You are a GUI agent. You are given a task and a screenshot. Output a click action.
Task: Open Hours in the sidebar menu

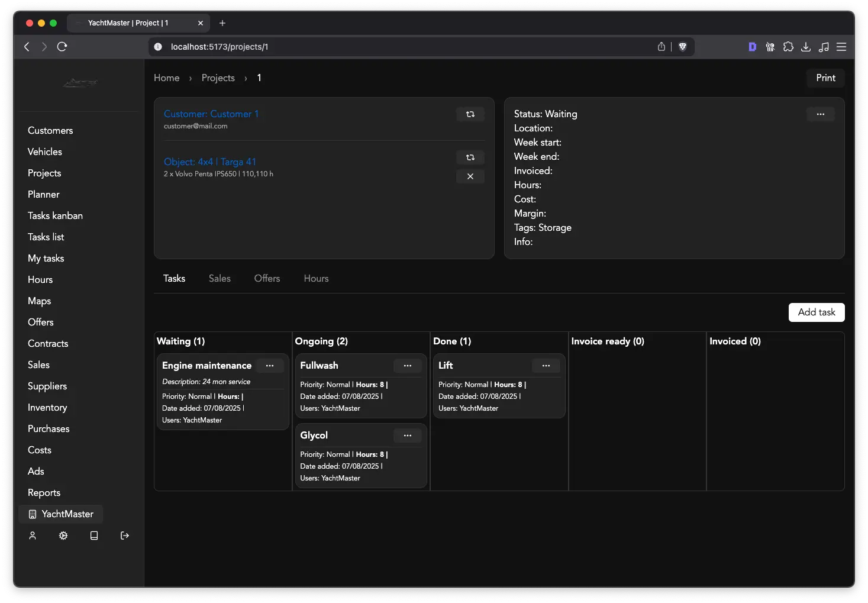point(40,280)
